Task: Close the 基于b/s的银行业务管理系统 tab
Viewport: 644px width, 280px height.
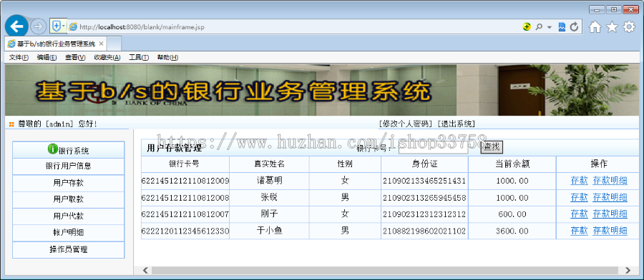Action: coord(101,44)
